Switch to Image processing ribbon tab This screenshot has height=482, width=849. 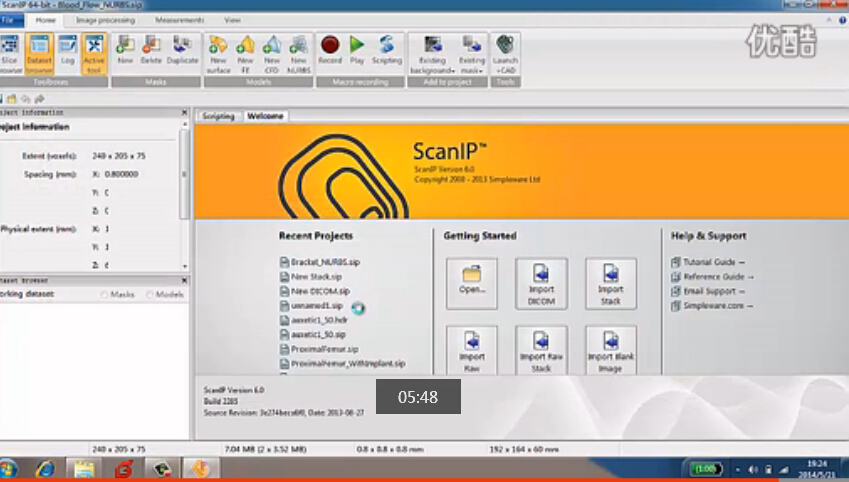coord(105,20)
